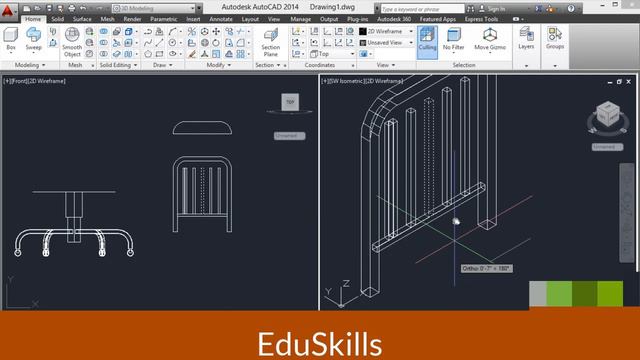Click the Unnamed UCS button below right ViewCube
Viewport: 640px width, 360px height.
(x=607, y=147)
